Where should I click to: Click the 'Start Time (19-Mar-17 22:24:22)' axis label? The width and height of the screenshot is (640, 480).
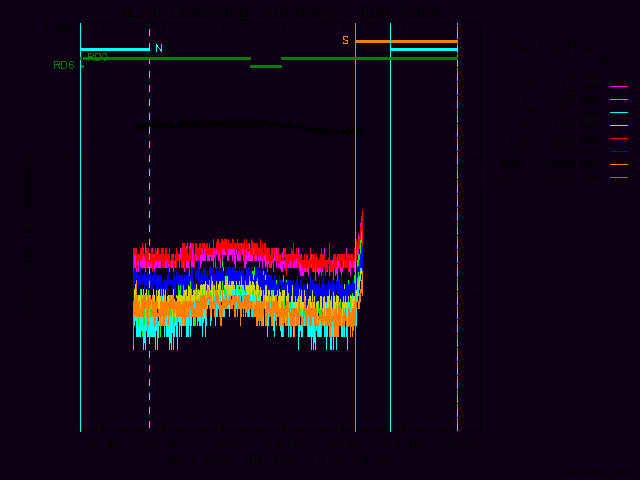point(280,462)
